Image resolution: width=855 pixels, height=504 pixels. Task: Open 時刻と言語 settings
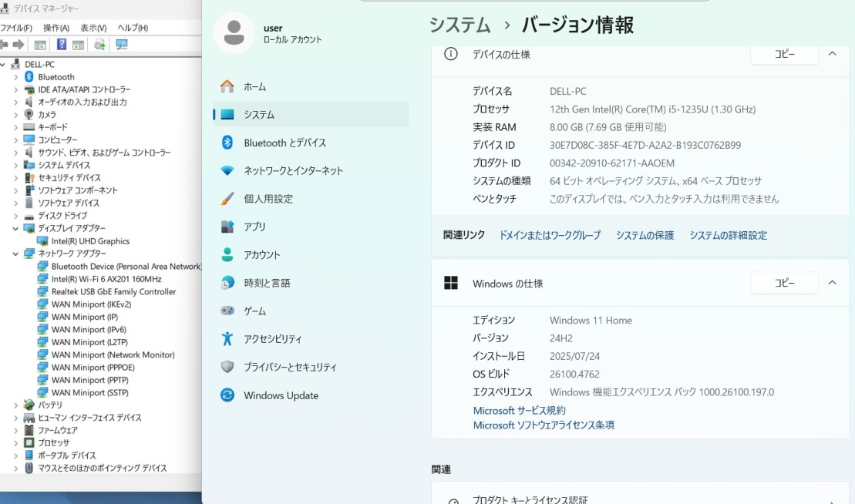click(x=265, y=283)
